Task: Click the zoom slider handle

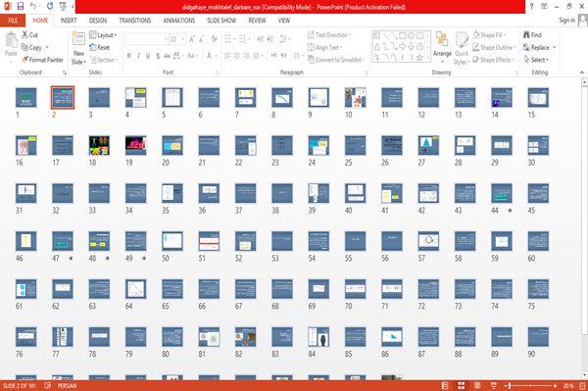Action: [x=510, y=386]
